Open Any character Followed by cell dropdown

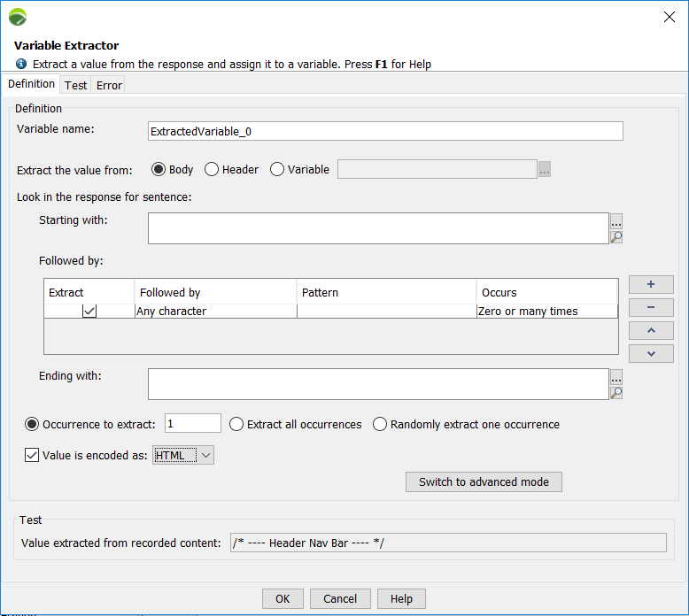[216, 312]
